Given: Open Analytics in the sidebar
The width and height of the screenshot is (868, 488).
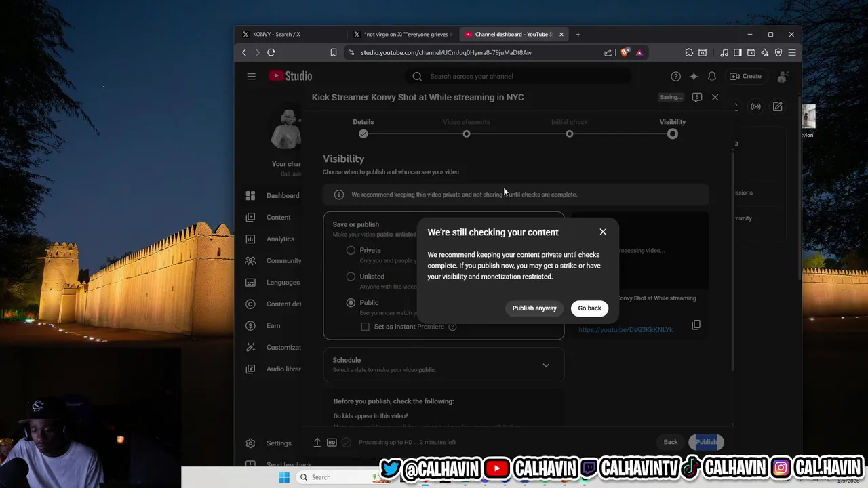Looking at the screenshot, I should (274, 239).
